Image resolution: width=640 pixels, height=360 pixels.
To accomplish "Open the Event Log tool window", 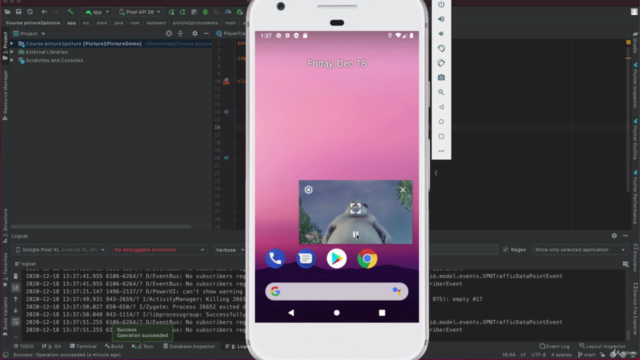I will pos(554,346).
